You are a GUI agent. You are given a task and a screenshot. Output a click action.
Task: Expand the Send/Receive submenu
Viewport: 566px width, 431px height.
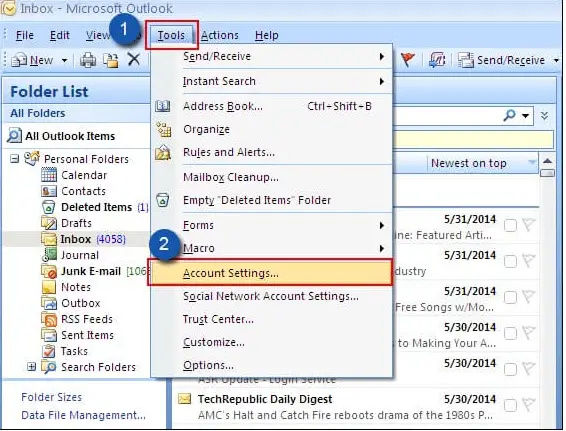[382, 56]
